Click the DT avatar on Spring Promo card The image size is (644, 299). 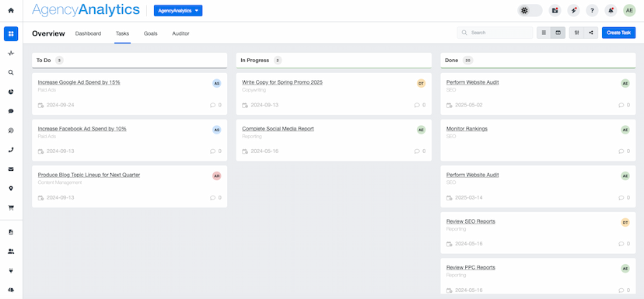[421, 83]
